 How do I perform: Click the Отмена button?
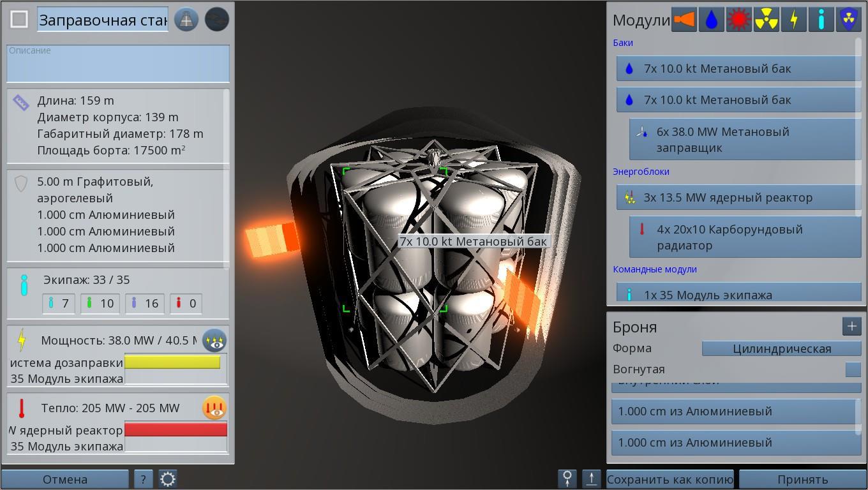64,479
